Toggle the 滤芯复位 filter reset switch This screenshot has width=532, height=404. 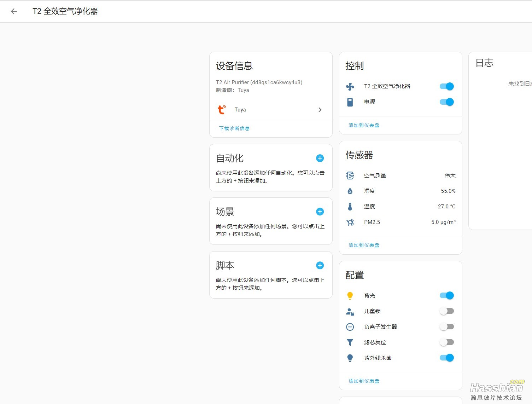447,342
